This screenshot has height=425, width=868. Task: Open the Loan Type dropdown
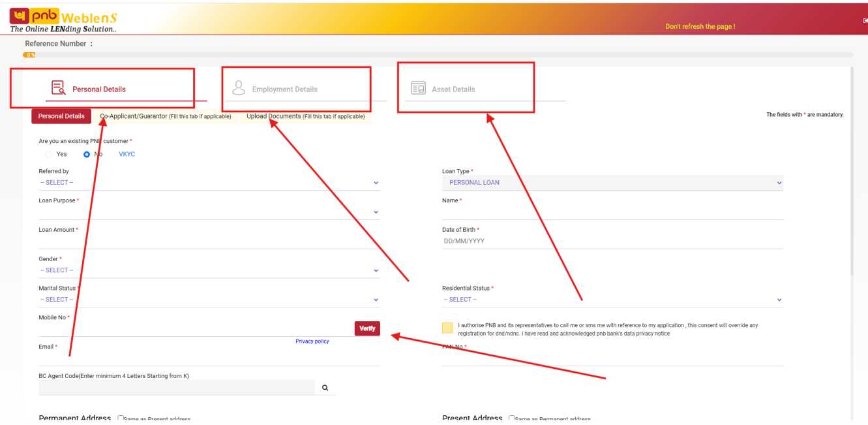[x=612, y=183]
